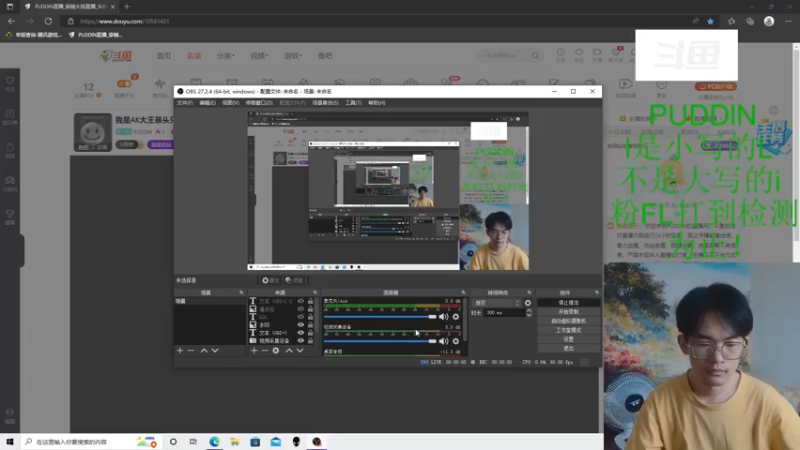Toggle visibility of the second source row
This screenshot has width=800, height=450.
pos(301,309)
